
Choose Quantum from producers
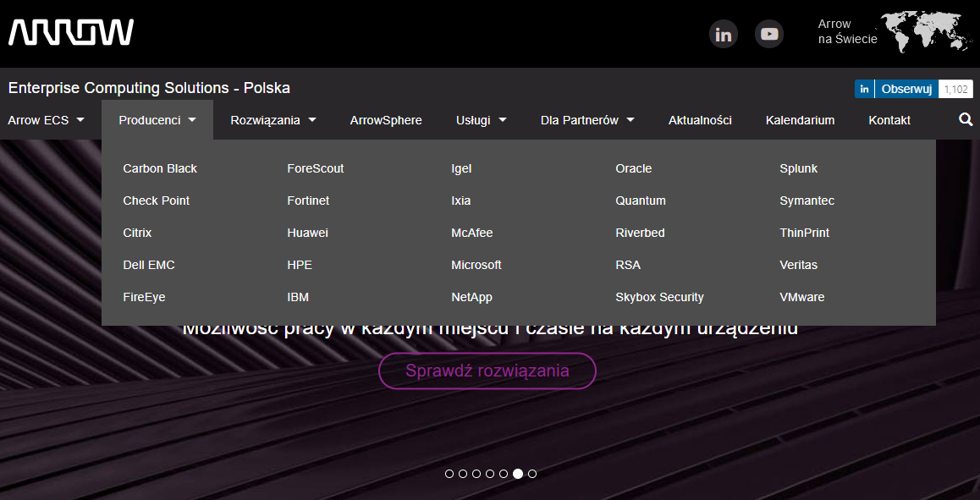[641, 201]
